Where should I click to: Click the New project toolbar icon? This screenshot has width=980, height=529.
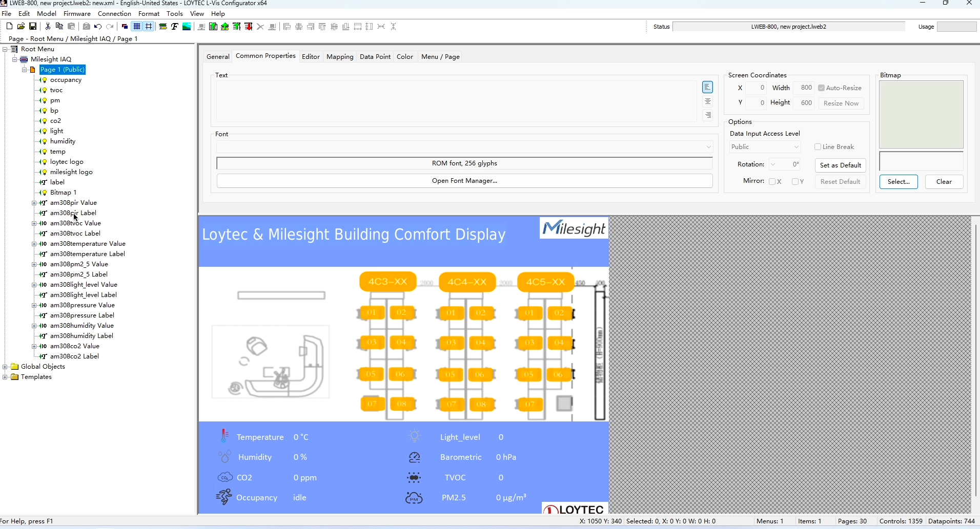click(x=9, y=27)
